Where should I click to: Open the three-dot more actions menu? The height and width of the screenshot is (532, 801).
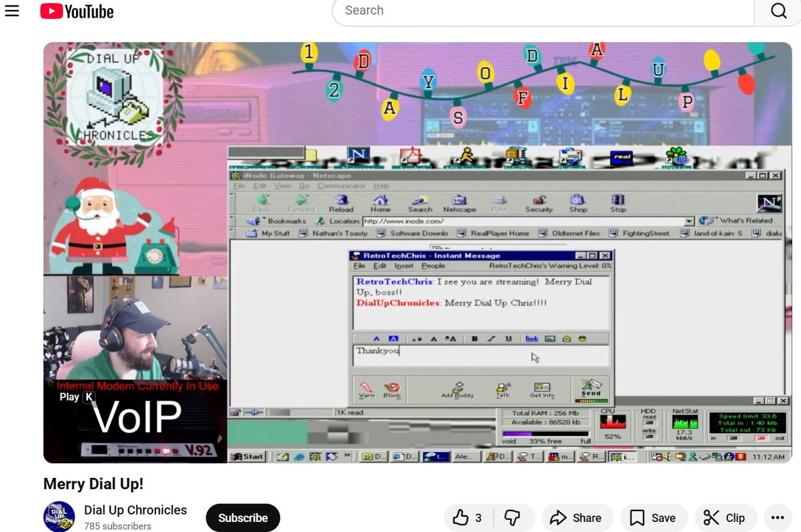(778, 518)
